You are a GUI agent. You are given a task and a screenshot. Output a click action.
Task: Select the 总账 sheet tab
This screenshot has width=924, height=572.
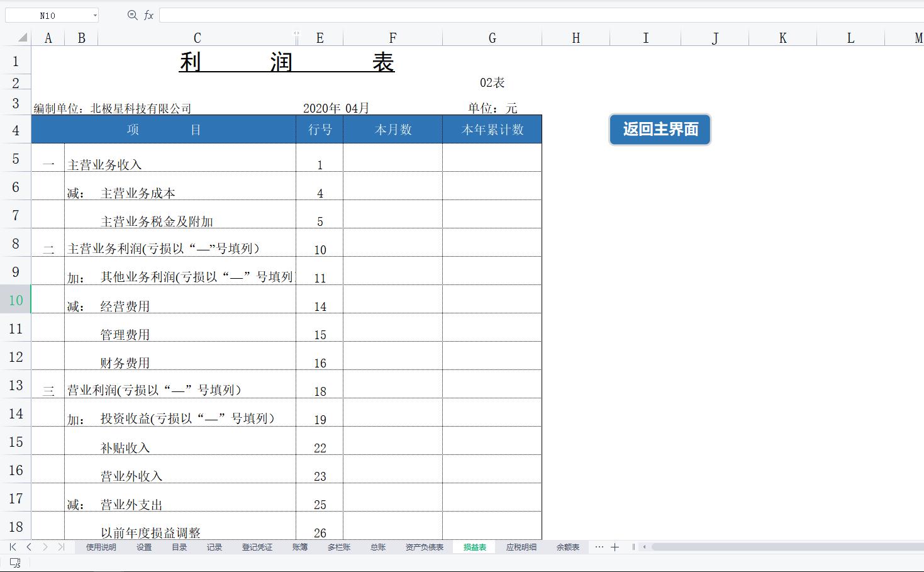[377, 547]
